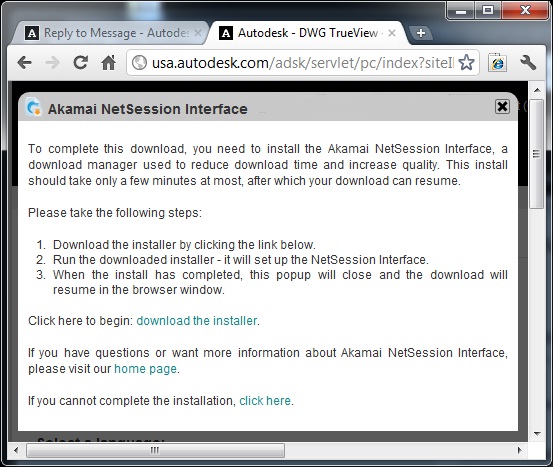
Task: Select the Autodesk DWG TrueView tab
Action: (x=302, y=33)
